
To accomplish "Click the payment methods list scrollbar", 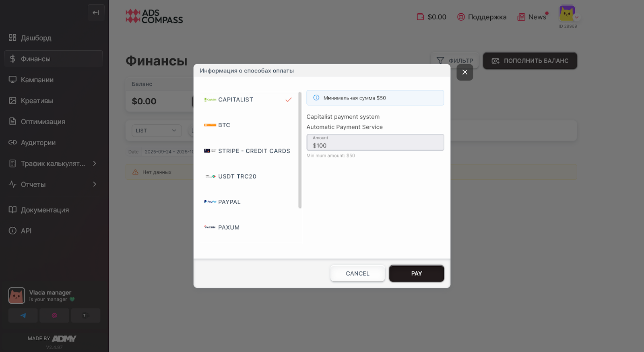I will 300,150.
